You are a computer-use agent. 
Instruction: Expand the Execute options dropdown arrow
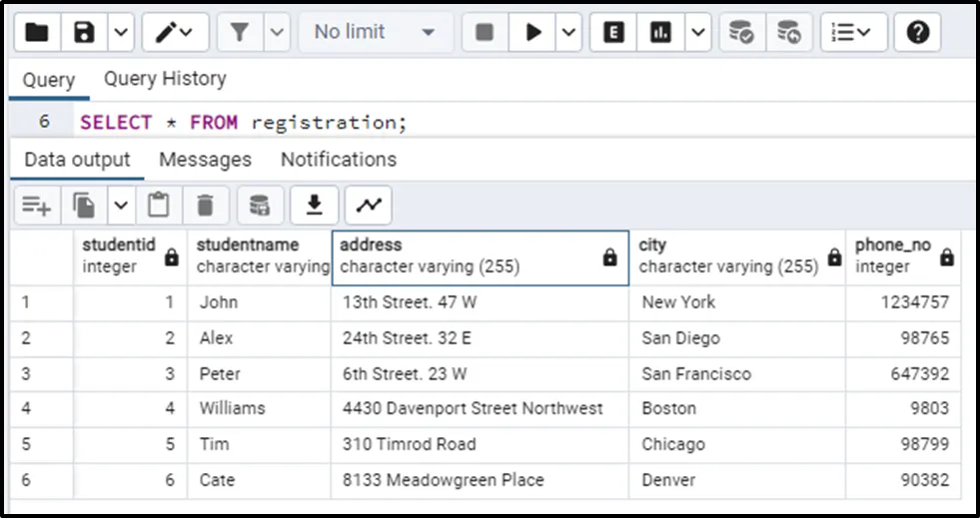pos(568,33)
